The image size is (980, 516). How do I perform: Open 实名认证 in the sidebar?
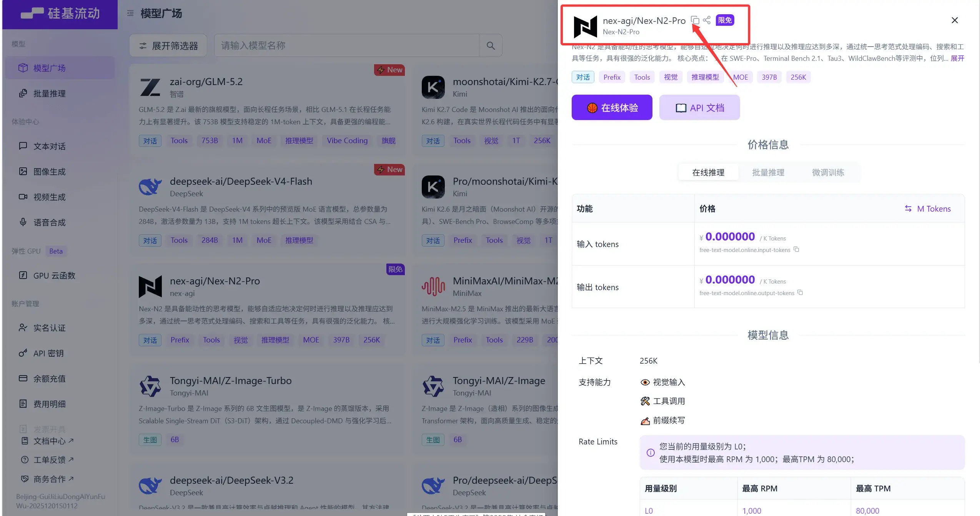60,328
